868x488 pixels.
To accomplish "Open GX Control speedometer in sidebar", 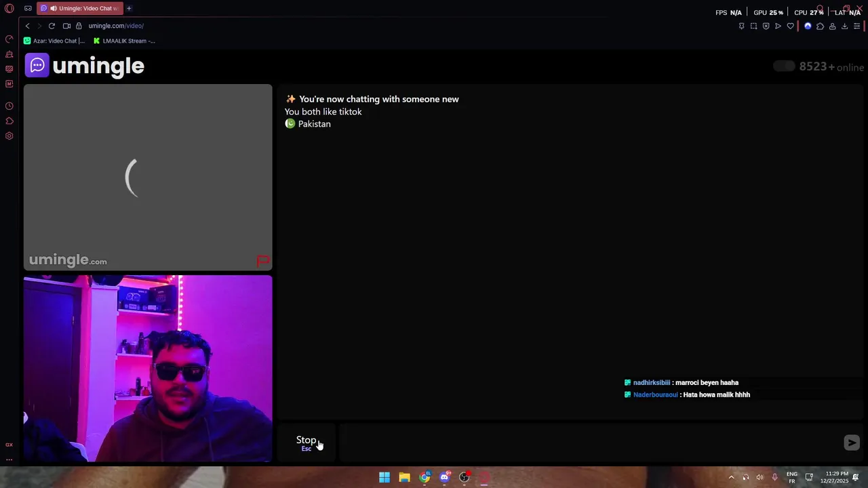I will pos(9,39).
